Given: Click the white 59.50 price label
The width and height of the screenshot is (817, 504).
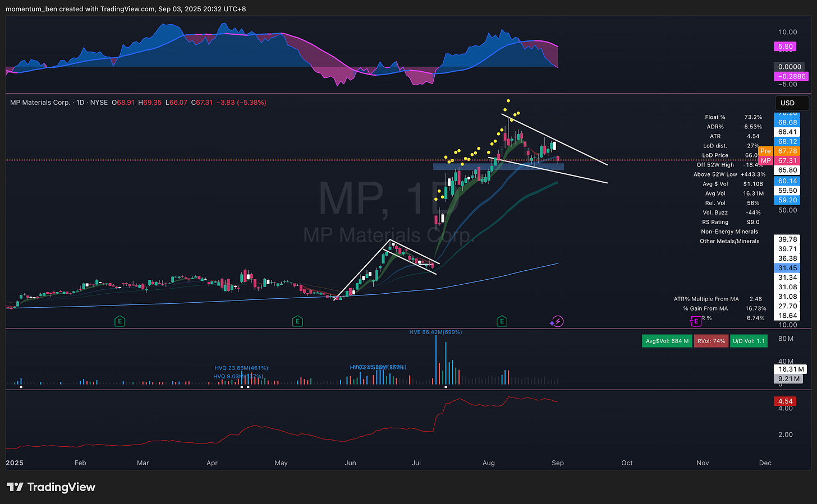Looking at the screenshot, I should click(788, 191).
